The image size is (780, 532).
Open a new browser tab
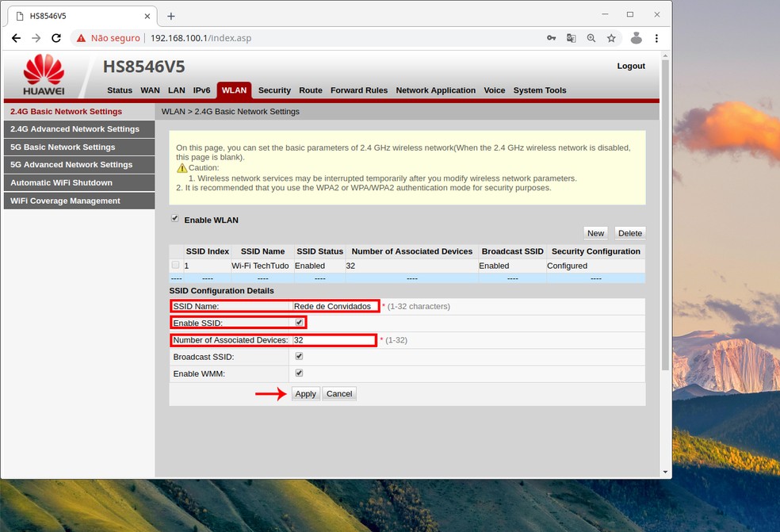[x=170, y=17]
